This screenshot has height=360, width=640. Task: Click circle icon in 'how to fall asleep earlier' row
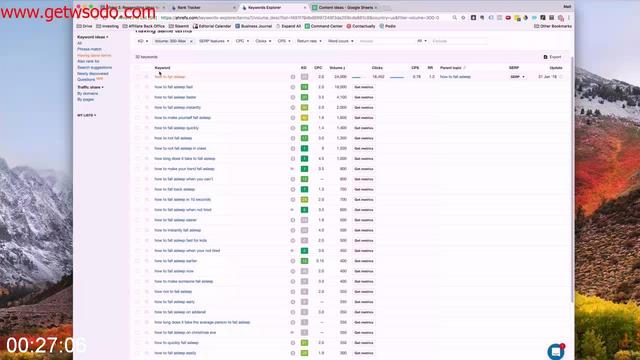pyautogui.click(x=293, y=261)
